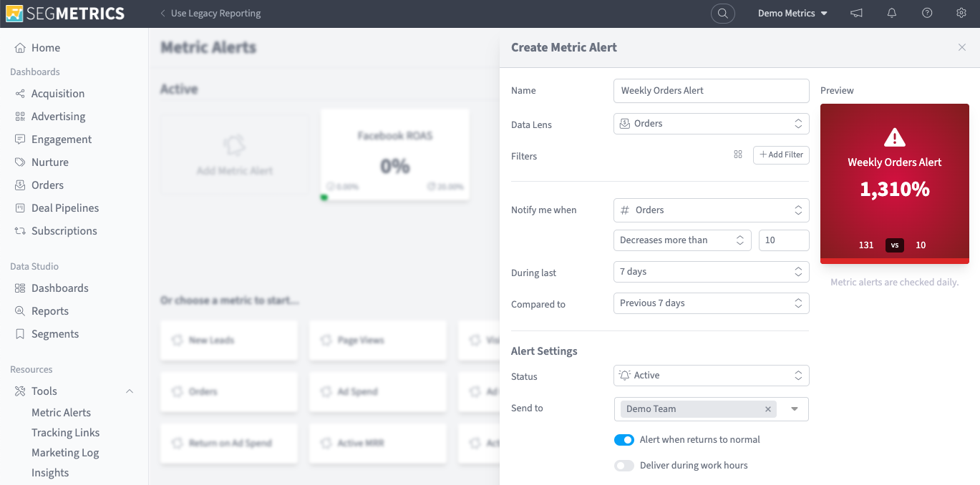Disable Alert when returns to normal

(624, 439)
